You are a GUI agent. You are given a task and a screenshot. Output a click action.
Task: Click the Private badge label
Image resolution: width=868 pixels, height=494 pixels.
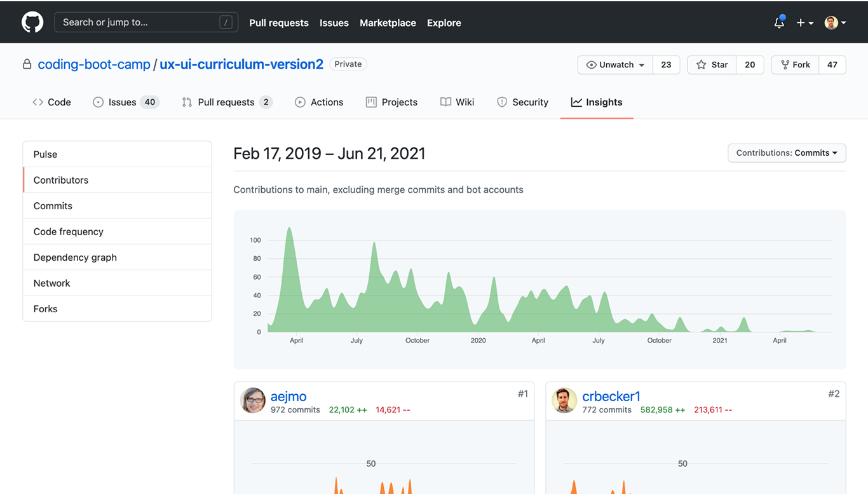pyautogui.click(x=348, y=64)
